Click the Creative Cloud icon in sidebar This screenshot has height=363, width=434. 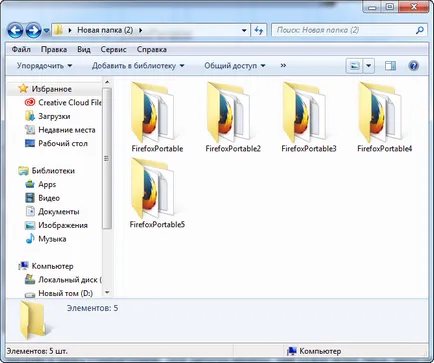(x=30, y=102)
